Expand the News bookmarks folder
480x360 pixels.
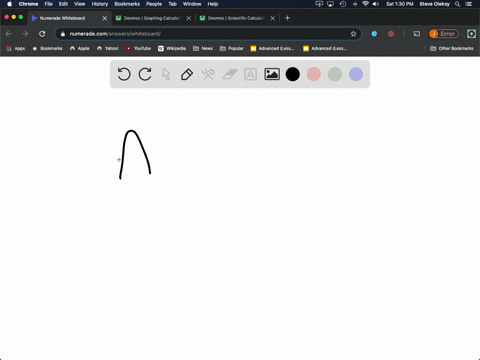pyautogui.click(x=203, y=48)
